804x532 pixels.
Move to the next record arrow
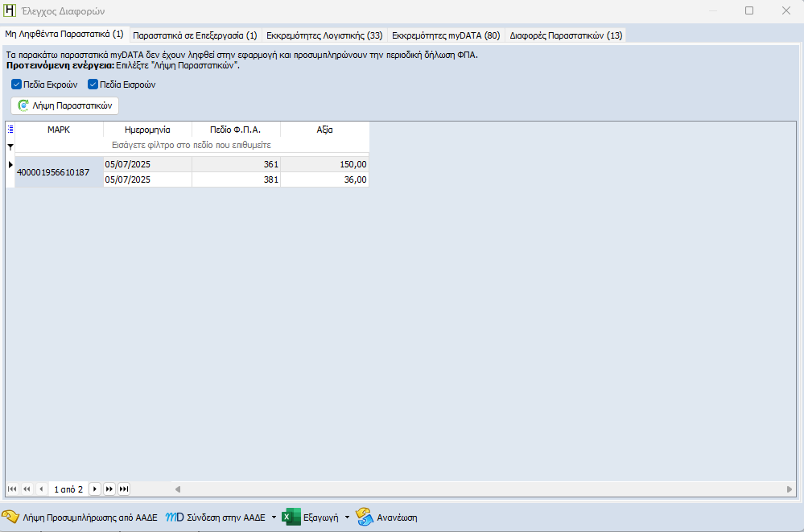[95, 489]
